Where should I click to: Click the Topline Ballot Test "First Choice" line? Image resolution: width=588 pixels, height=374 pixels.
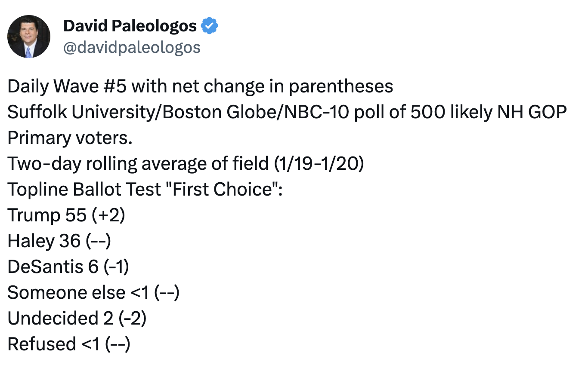tap(145, 190)
